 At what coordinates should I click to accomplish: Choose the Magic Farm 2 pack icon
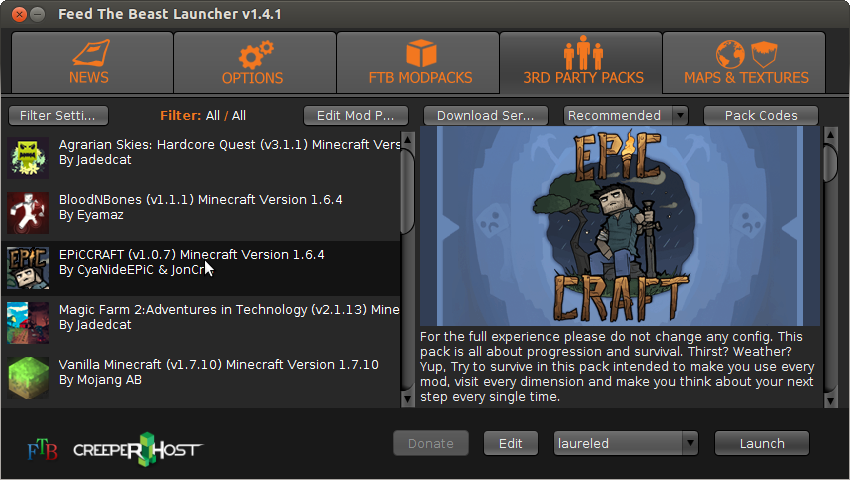[x=28, y=323]
